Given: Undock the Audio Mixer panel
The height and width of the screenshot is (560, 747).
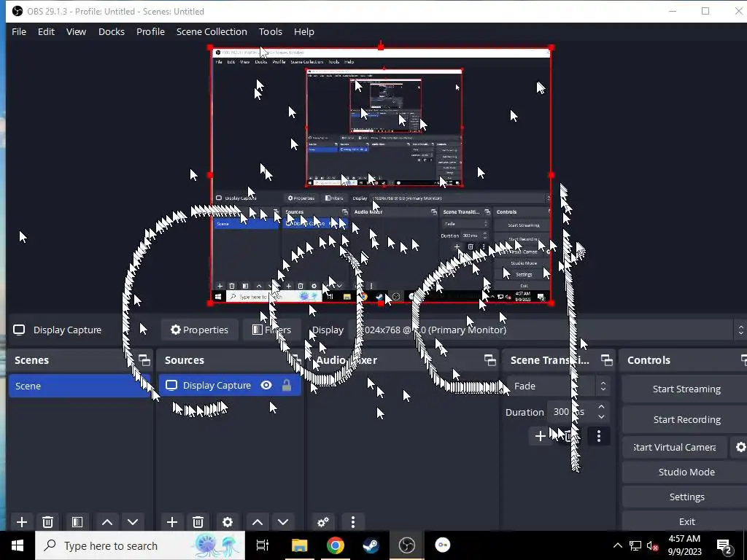Looking at the screenshot, I should coord(489,360).
